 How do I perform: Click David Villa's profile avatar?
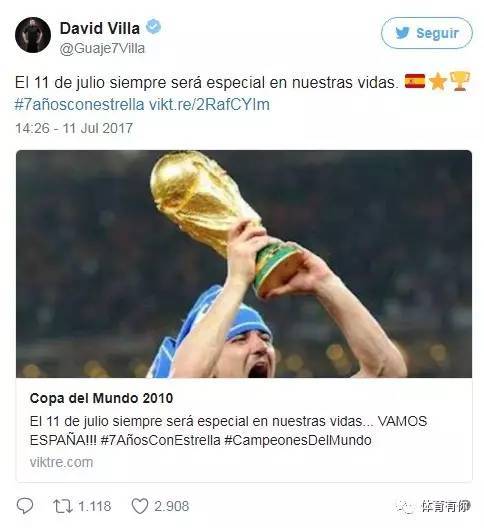[x=33, y=35]
